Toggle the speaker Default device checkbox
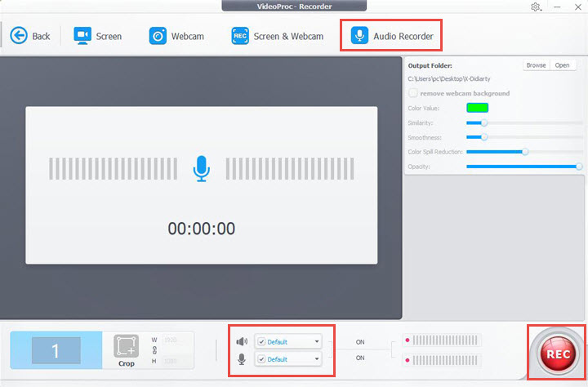Image resolution: width=588 pixels, height=387 pixels. tap(262, 341)
